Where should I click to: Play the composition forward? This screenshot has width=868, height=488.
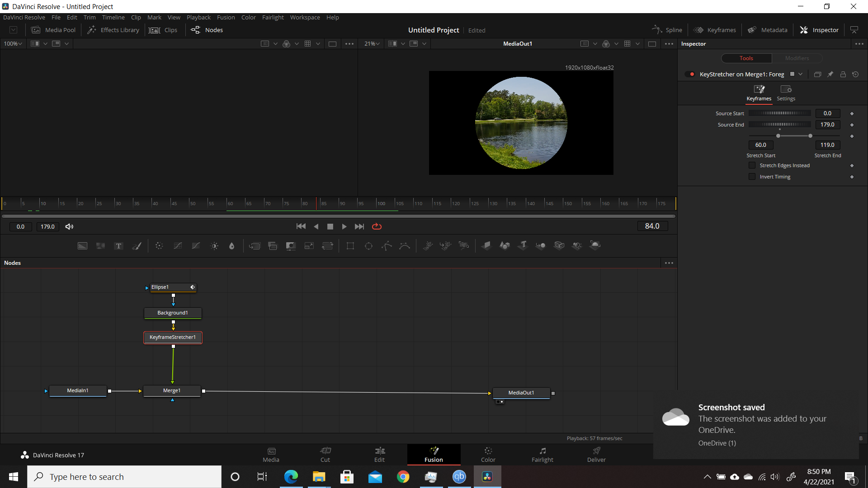[x=344, y=226]
